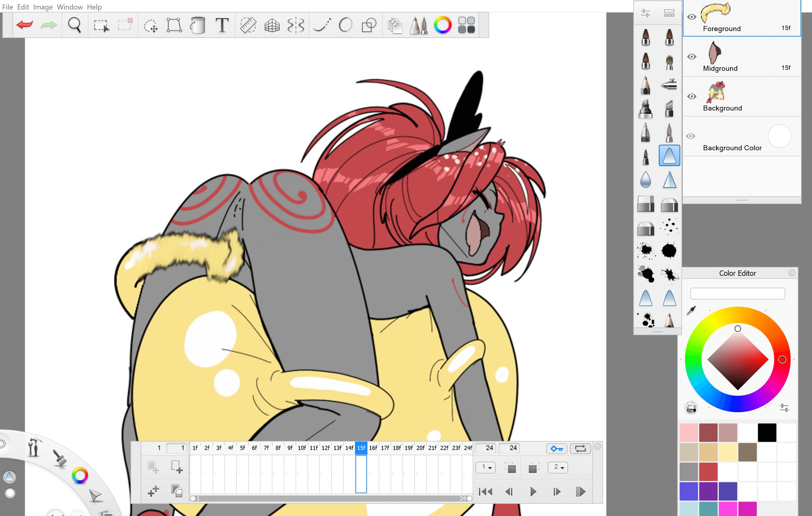The height and width of the screenshot is (516, 812).
Task: Pick the Eyedropper in Color Editor
Action: 691,310
